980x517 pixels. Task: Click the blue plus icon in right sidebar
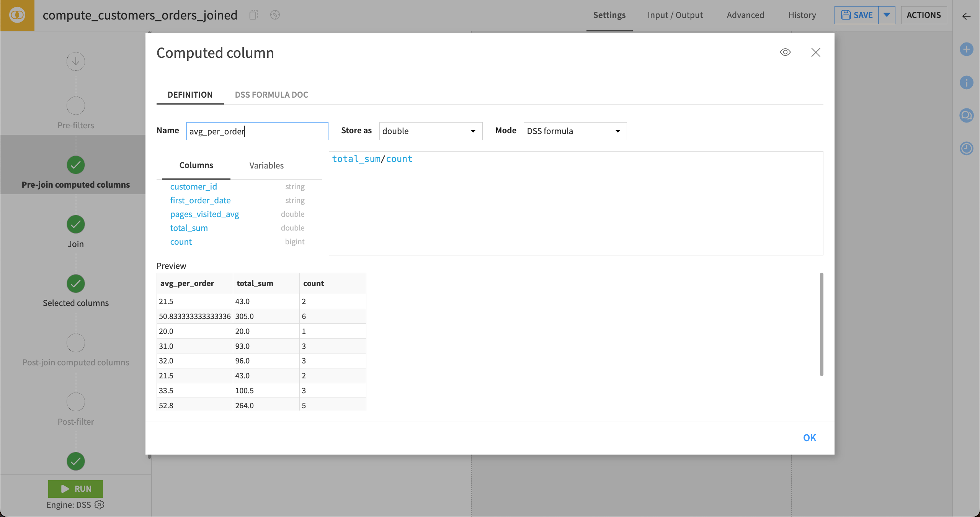tap(967, 49)
